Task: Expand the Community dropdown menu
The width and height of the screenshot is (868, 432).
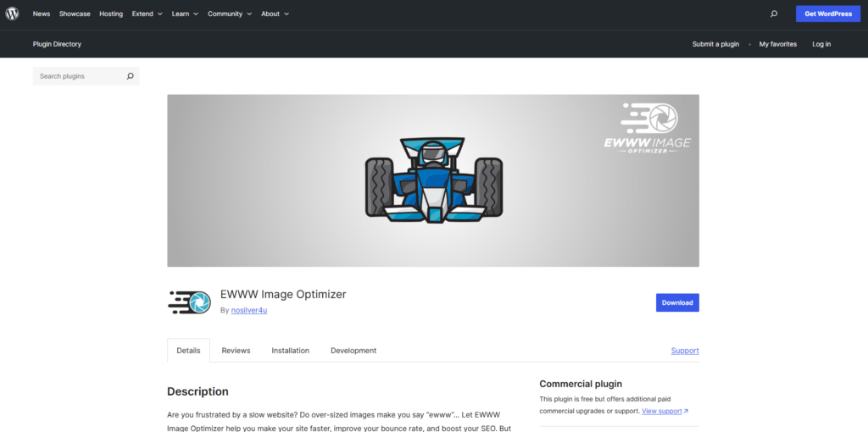Action: pyautogui.click(x=230, y=14)
